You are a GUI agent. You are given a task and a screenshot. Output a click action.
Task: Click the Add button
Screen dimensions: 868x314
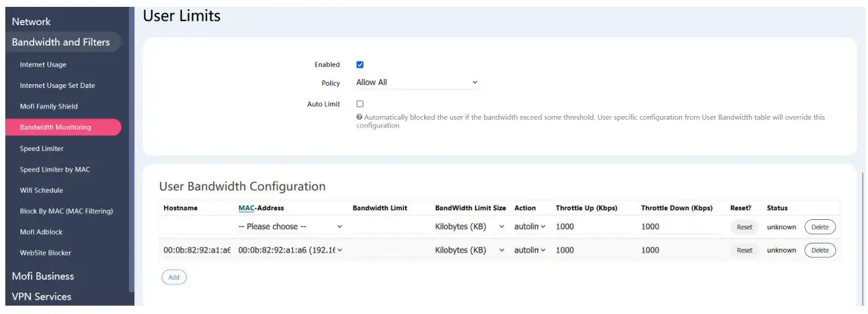tap(174, 277)
